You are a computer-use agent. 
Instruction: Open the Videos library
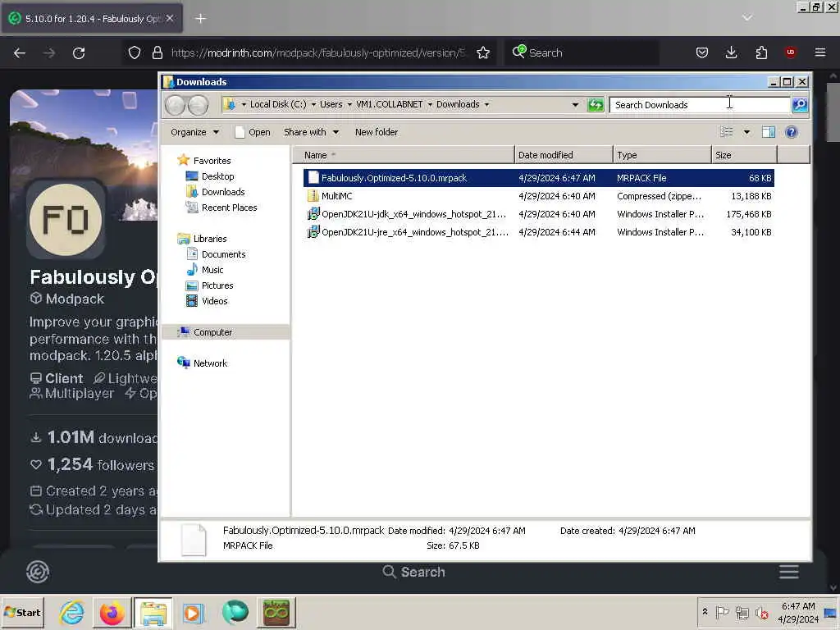pos(214,300)
